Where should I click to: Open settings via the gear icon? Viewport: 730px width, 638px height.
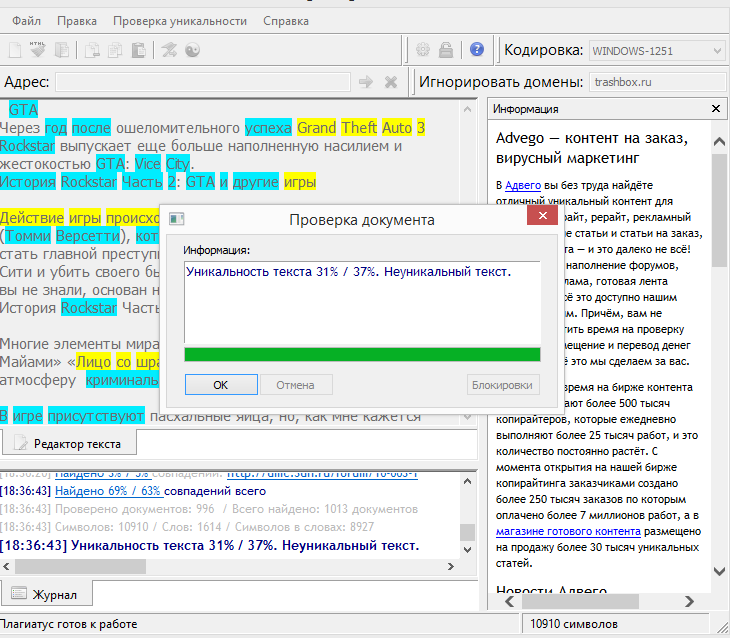[423, 49]
